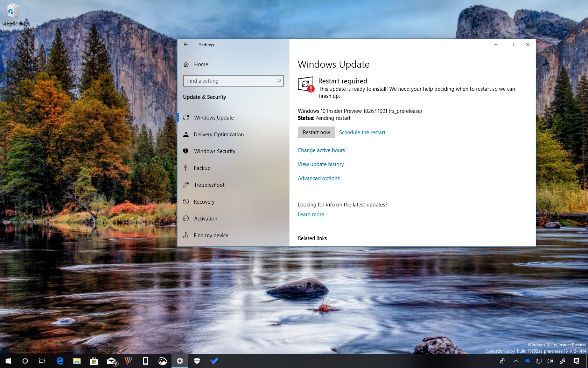The width and height of the screenshot is (588, 368).
Task: Launch Microsoft Edge from the taskbar
Action: (x=59, y=361)
